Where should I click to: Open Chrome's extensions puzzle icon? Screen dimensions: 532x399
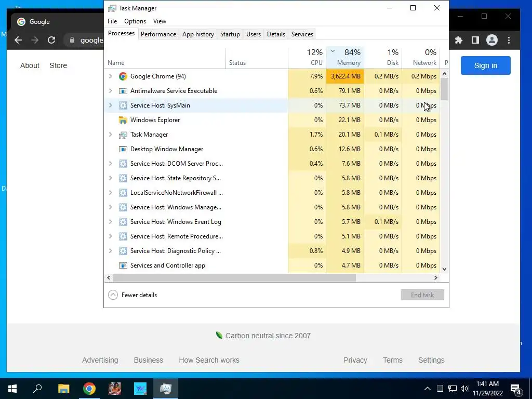click(459, 40)
